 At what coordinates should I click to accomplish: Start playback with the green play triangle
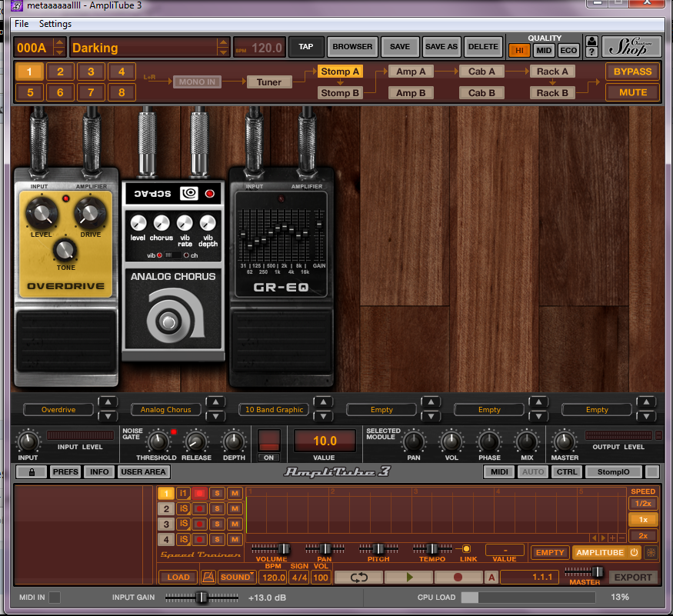pos(409,578)
